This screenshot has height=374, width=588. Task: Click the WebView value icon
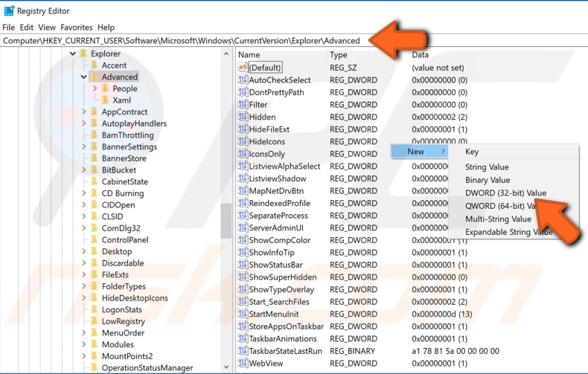click(243, 364)
